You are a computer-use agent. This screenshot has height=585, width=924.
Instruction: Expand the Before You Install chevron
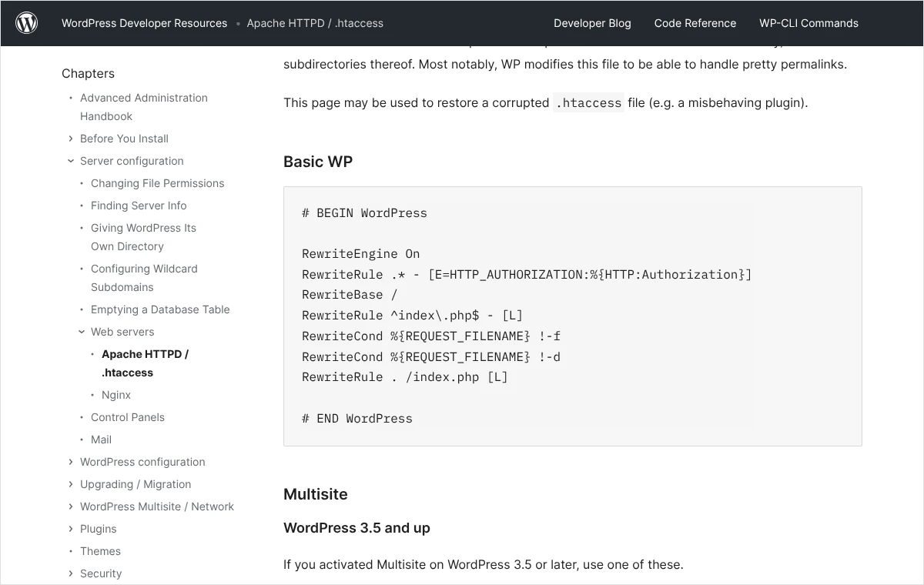tap(71, 139)
